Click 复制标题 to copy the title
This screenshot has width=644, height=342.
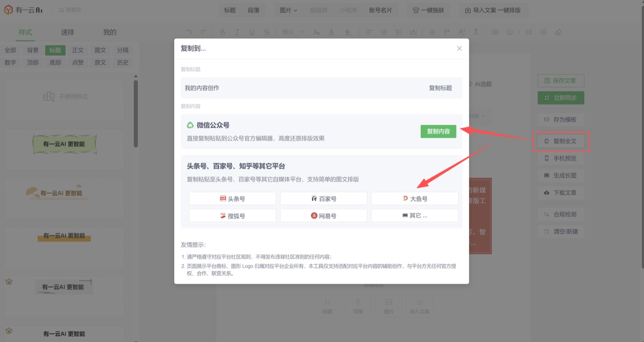coord(440,88)
